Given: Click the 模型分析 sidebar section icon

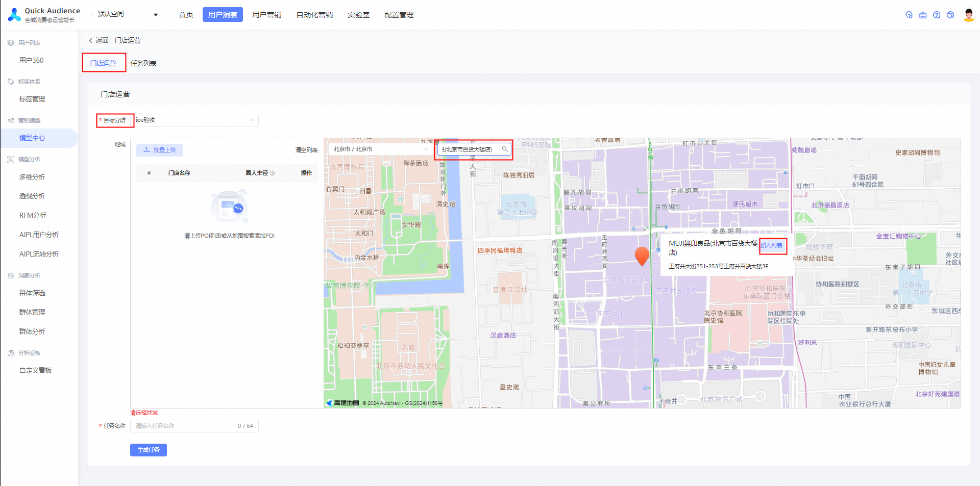Looking at the screenshot, I should (11, 159).
